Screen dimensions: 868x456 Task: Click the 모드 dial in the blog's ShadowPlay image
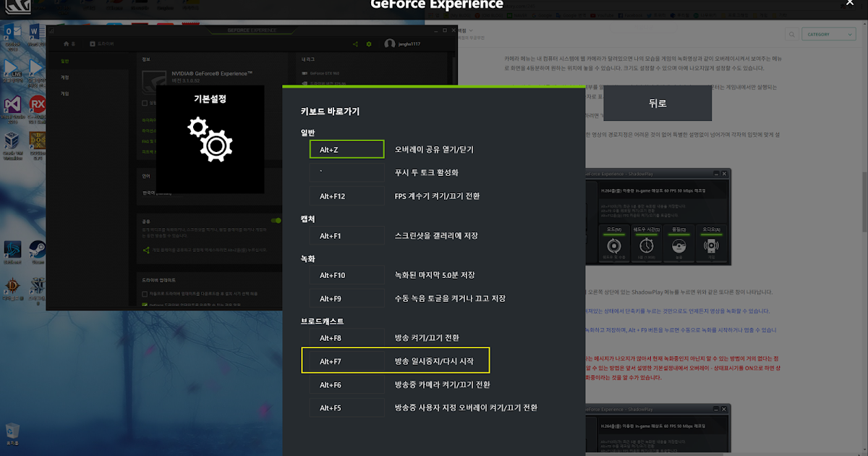click(614, 243)
